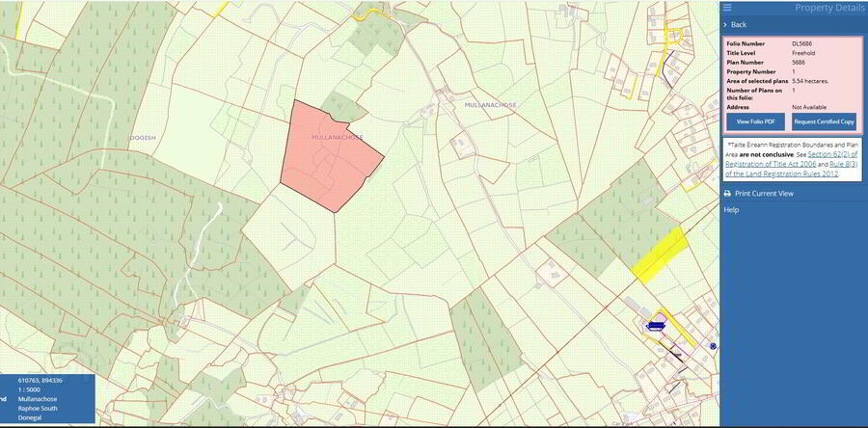Select Print Current View menu item
The height and width of the screenshot is (428, 868).
(x=764, y=194)
